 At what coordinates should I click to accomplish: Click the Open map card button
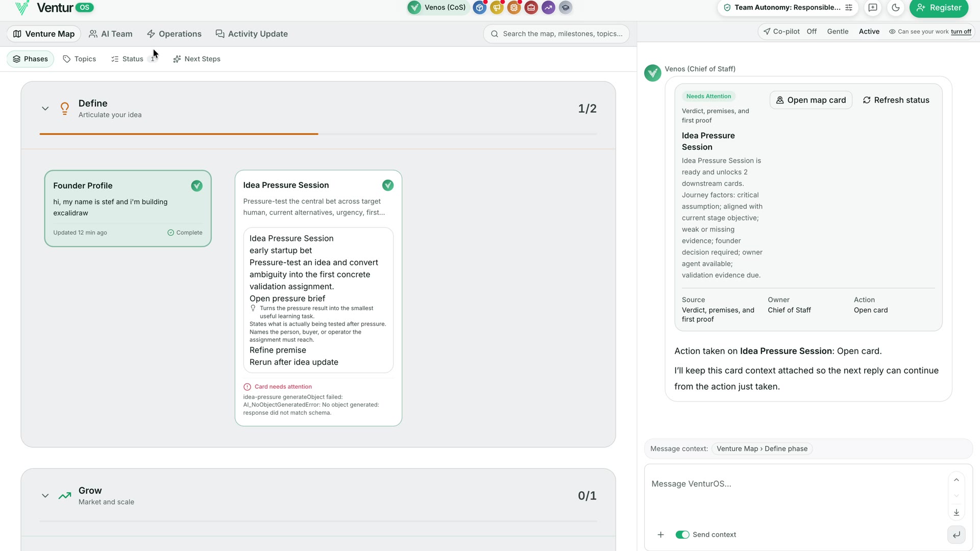[x=811, y=100]
